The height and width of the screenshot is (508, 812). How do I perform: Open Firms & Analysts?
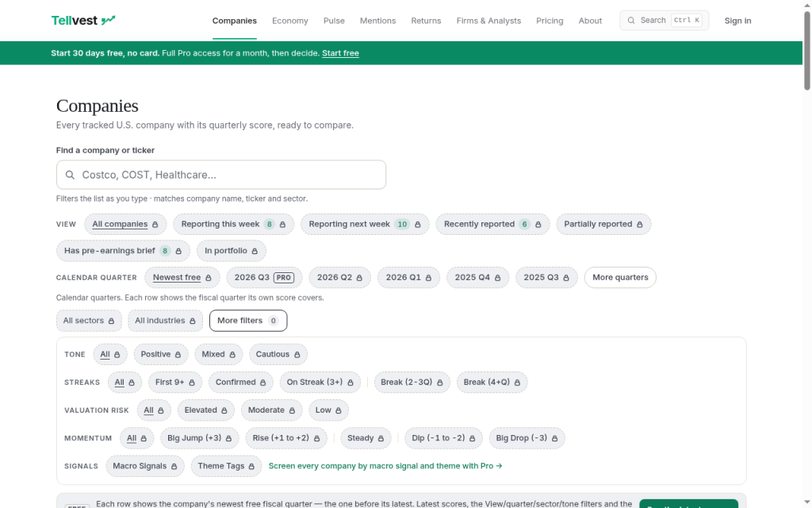click(488, 21)
